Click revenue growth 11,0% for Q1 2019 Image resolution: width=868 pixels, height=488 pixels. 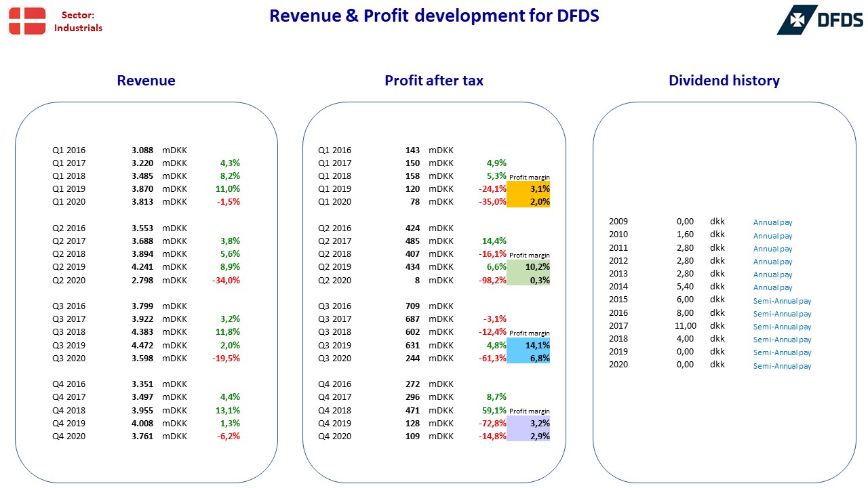pos(229,189)
